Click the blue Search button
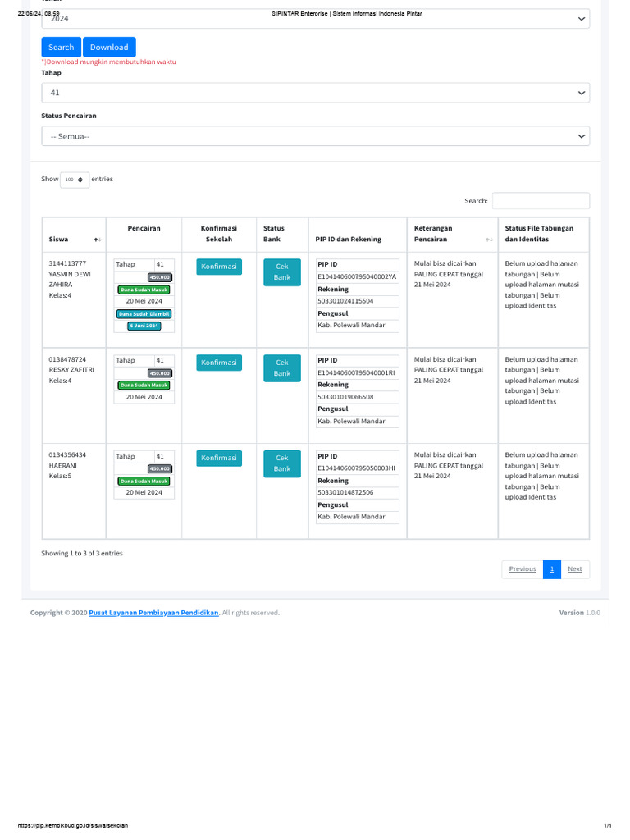630x840 pixels. pos(61,47)
